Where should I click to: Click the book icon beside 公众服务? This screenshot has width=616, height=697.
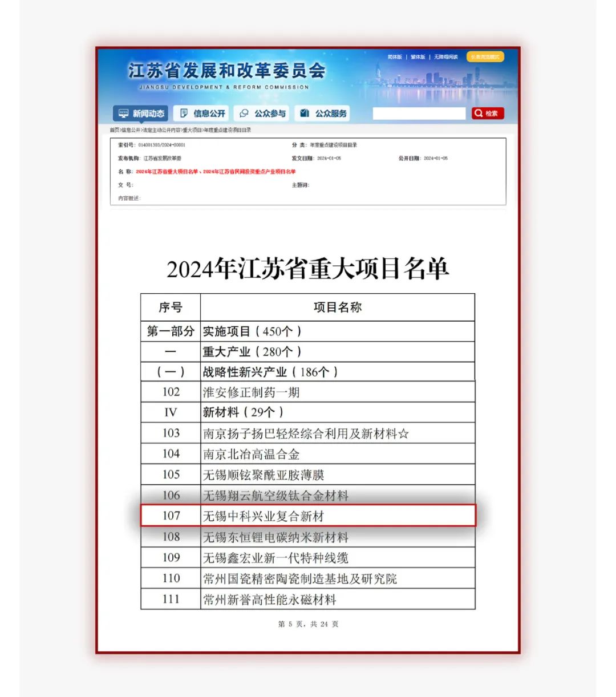pyautogui.click(x=305, y=114)
